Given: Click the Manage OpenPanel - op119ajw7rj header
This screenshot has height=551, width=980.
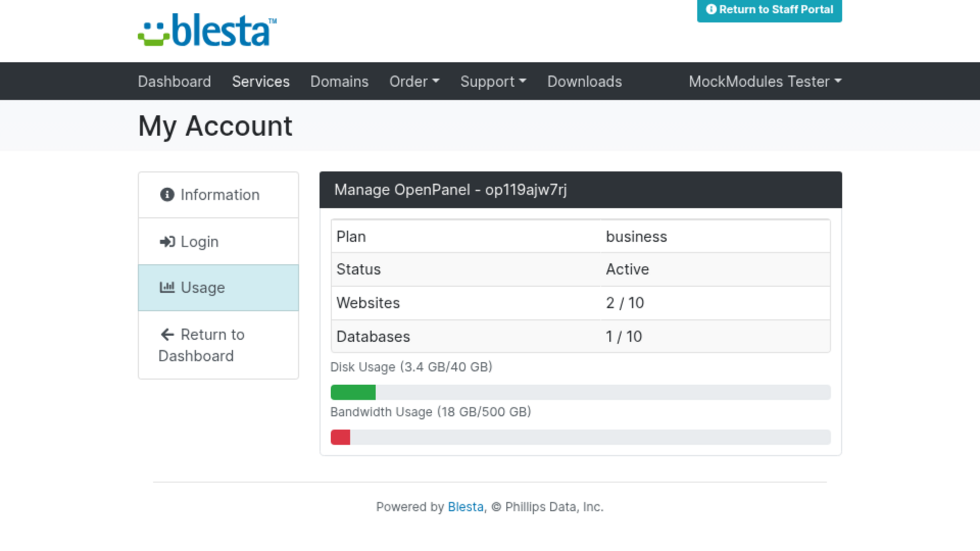Looking at the screenshot, I should click(581, 190).
